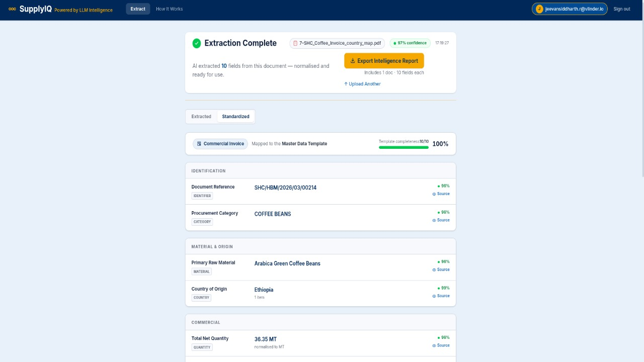The width and height of the screenshot is (644, 362).
Task: Click the eye Source icon for Country of Origin
Action: (434, 296)
